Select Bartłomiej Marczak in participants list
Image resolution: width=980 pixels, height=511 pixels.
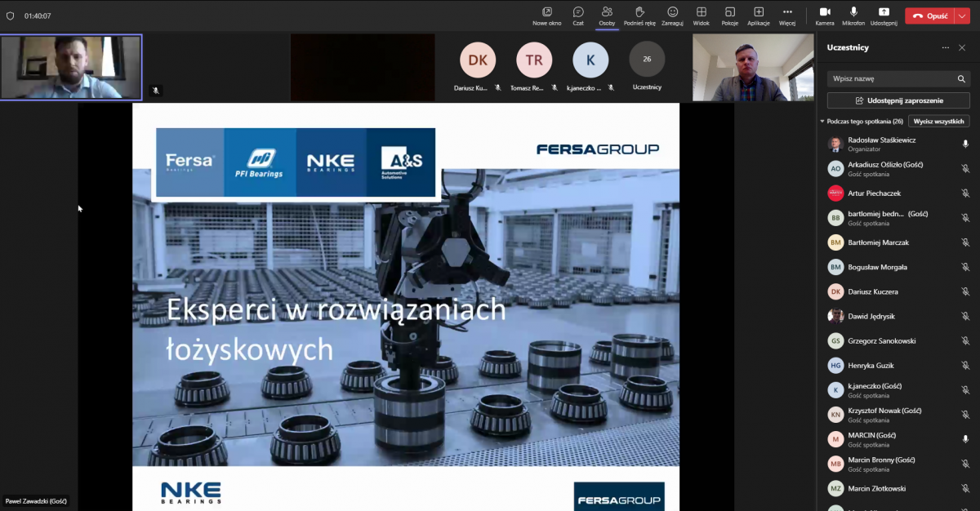point(898,242)
